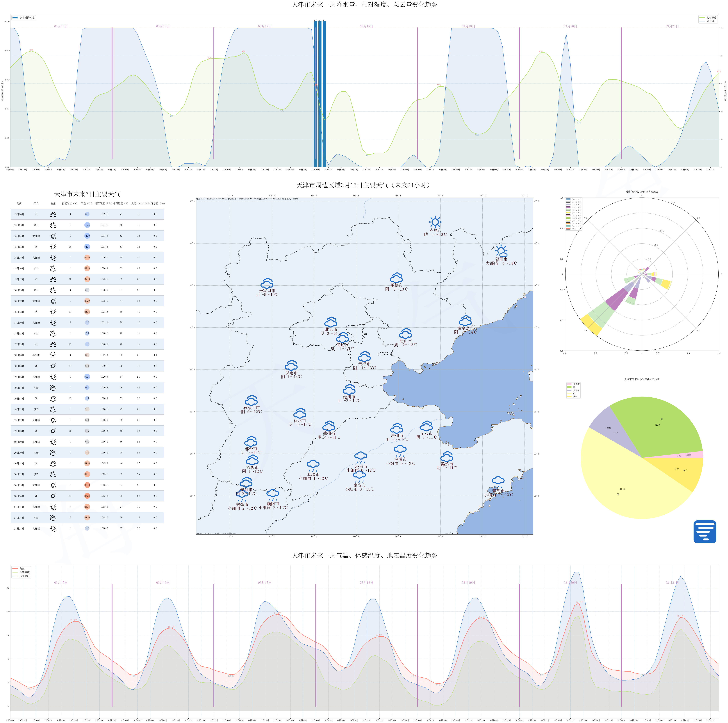728x723 pixels.
Task: Click the blue tornado logo icon
Action: click(x=705, y=532)
